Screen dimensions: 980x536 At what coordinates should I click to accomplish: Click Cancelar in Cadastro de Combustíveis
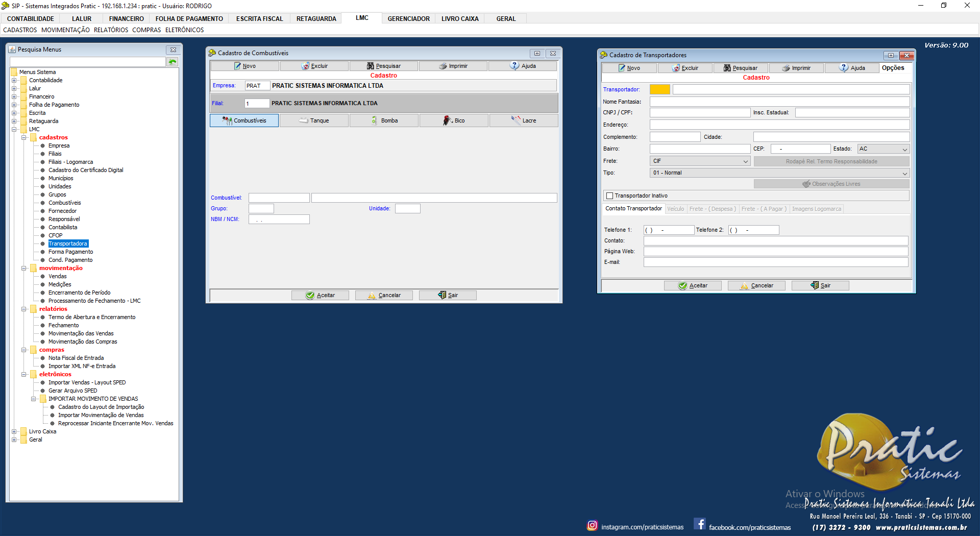[x=384, y=295]
